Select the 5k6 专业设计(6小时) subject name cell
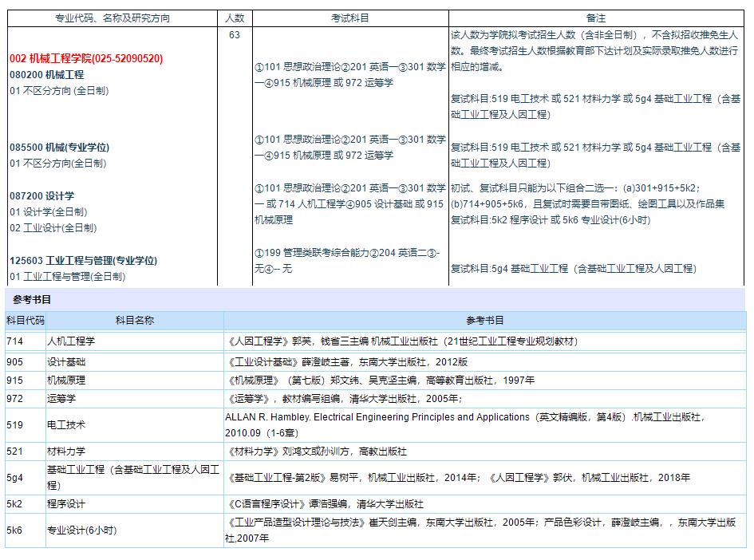 [82, 530]
